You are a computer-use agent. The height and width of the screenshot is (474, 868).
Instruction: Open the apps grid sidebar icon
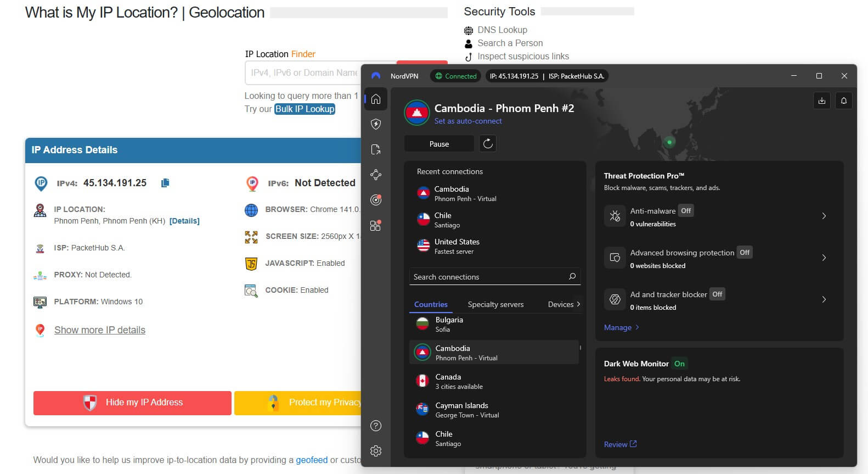[x=376, y=225]
